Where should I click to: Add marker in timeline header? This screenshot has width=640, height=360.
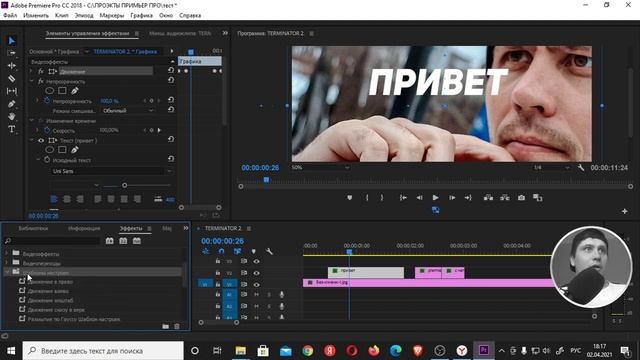(x=253, y=251)
